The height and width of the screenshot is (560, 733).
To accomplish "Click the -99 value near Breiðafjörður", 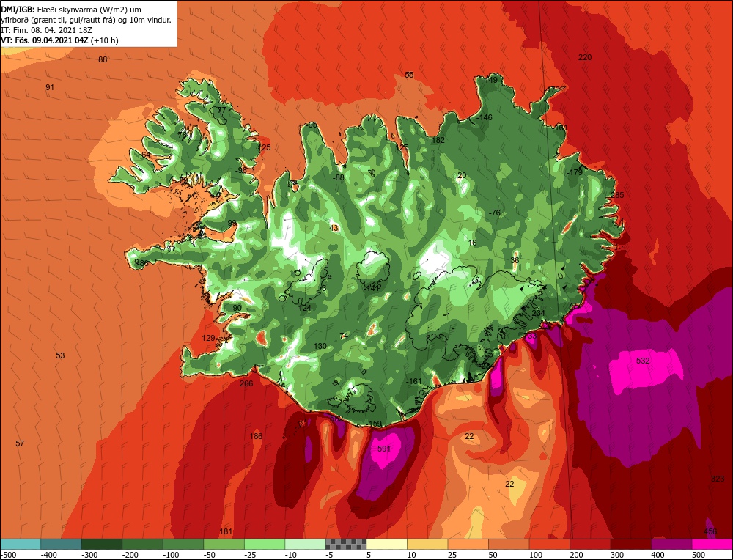I will [231, 224].
